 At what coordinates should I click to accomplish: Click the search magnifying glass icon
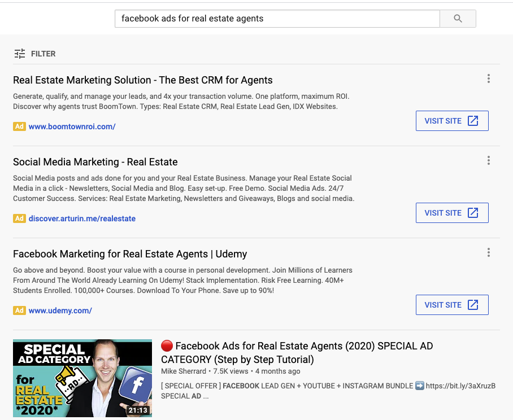[x=458, y=18]
